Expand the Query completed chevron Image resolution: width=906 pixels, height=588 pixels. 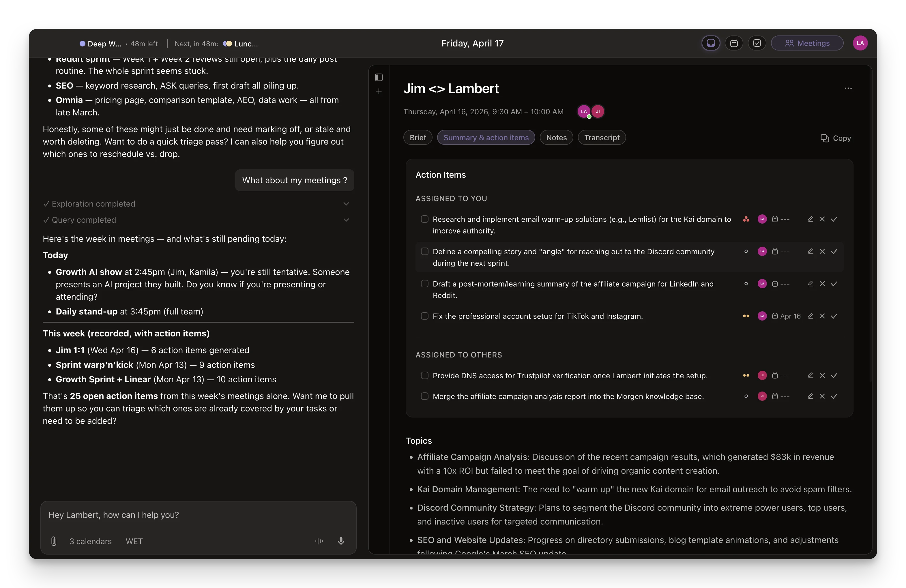point(346,220)
